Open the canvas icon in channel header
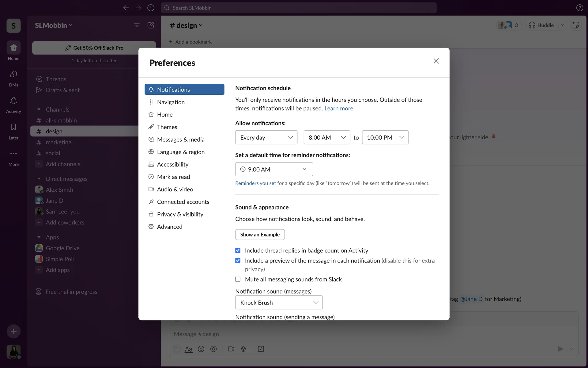 pyautogui.click(x=576, y=25)
